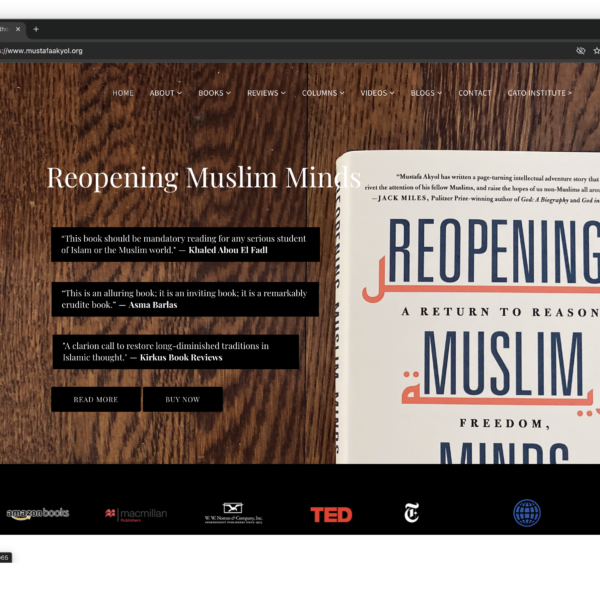Click the Read More button
Viewport: 600px width, 600px height.
96,400
